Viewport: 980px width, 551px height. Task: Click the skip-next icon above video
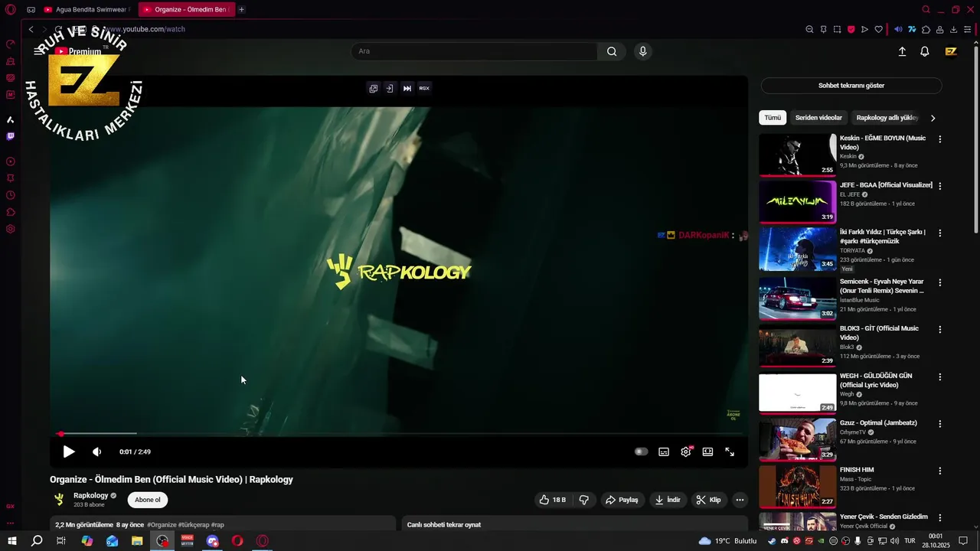pyautogui.click(x=407, y=88)
